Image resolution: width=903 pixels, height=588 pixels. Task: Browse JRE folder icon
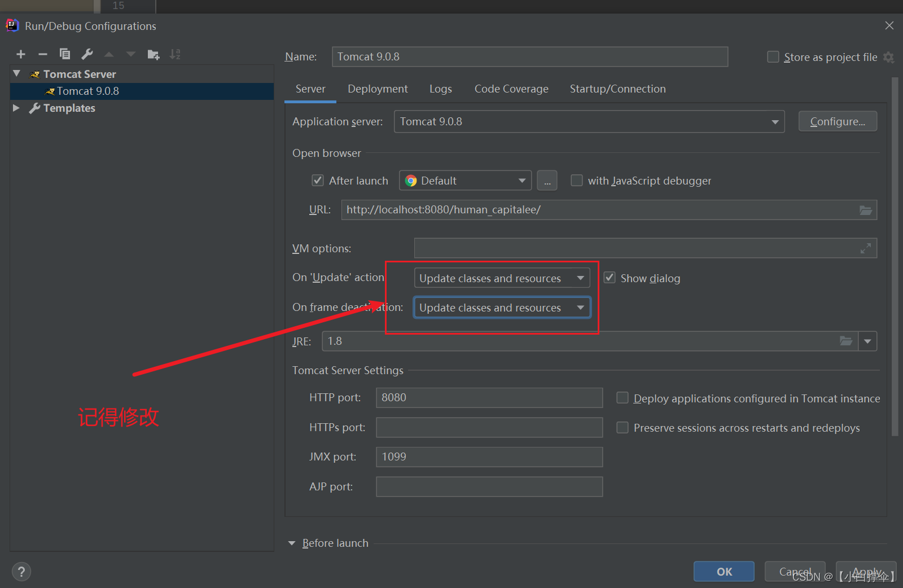tap(845, 341)
